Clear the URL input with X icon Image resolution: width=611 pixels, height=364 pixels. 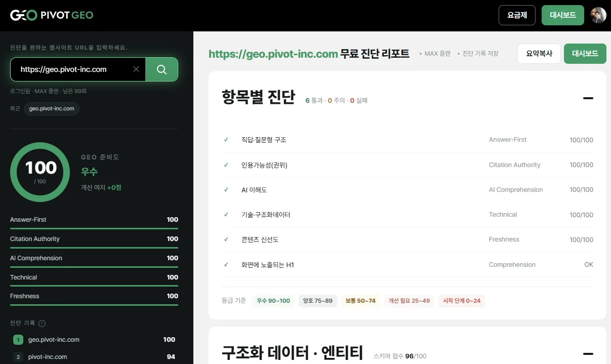(x=136, y=69)
